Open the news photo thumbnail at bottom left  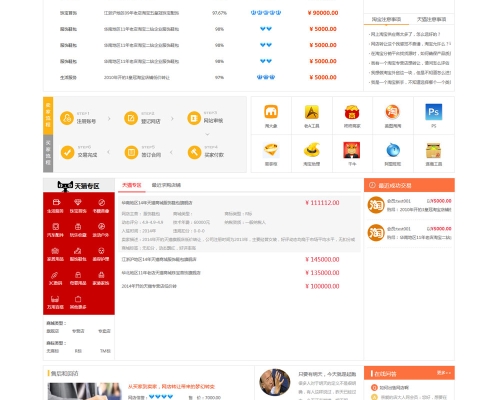pyautogui.click(x=85, y=391)
